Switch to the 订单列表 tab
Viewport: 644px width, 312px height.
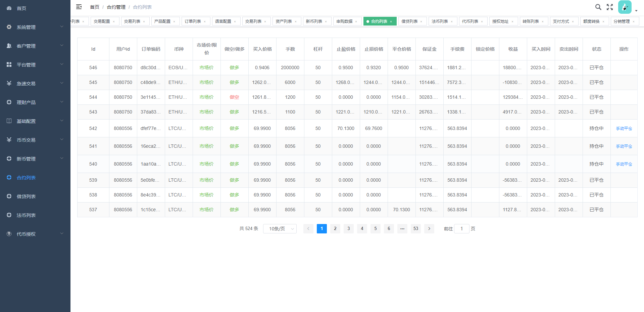tap(193, 21)
